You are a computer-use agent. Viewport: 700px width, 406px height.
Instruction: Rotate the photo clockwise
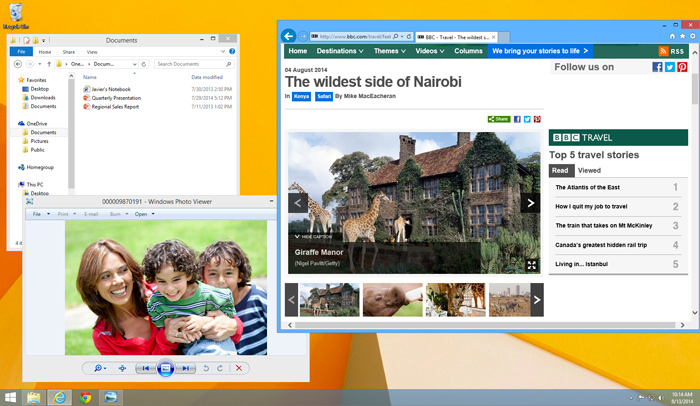pyautogui.click(x=219, y=369)
